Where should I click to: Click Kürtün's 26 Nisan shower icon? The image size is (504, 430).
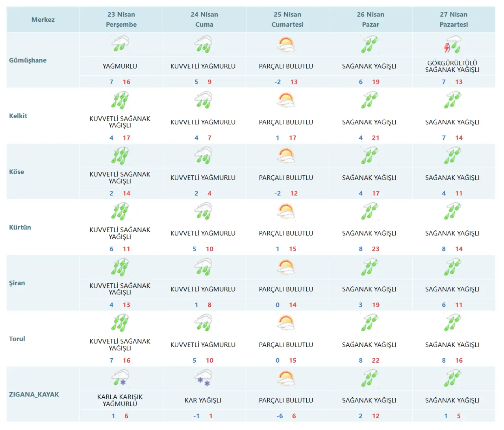click(369, 211)
